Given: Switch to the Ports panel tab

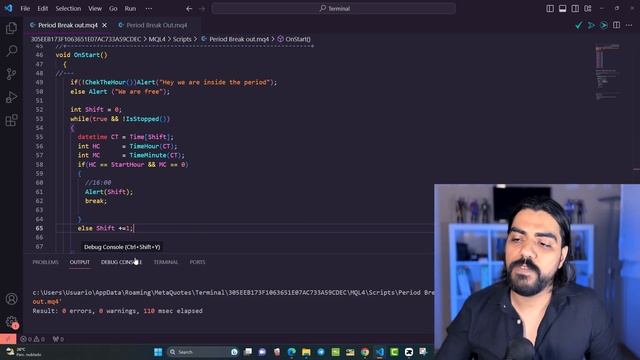Looking at the screenshot, I should [197, 262].
